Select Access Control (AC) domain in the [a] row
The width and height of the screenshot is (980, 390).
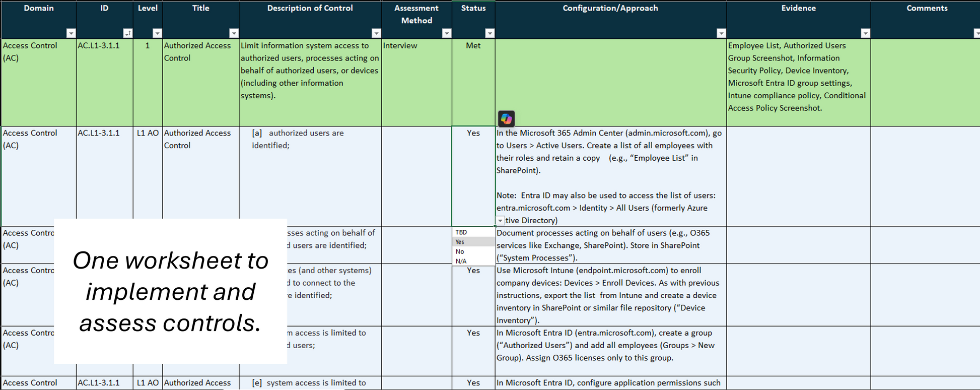point(39,176)
